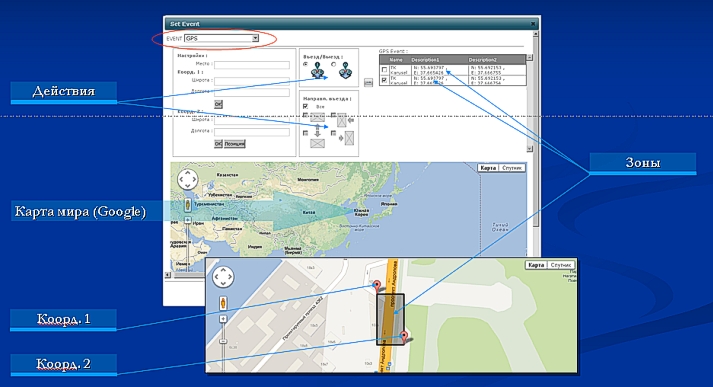Check the first row checkbox in GPS Event table

(385, 70)
